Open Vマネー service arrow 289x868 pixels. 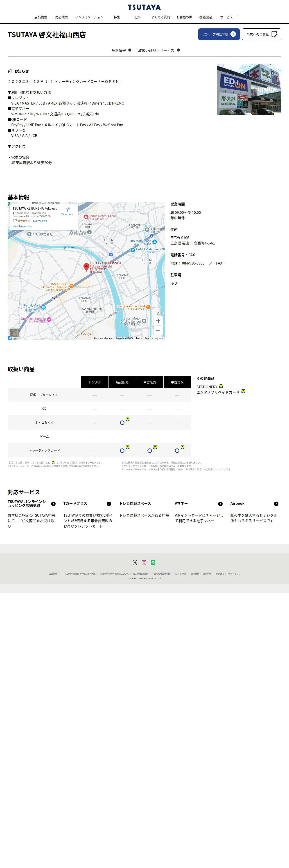pos(220,504)
